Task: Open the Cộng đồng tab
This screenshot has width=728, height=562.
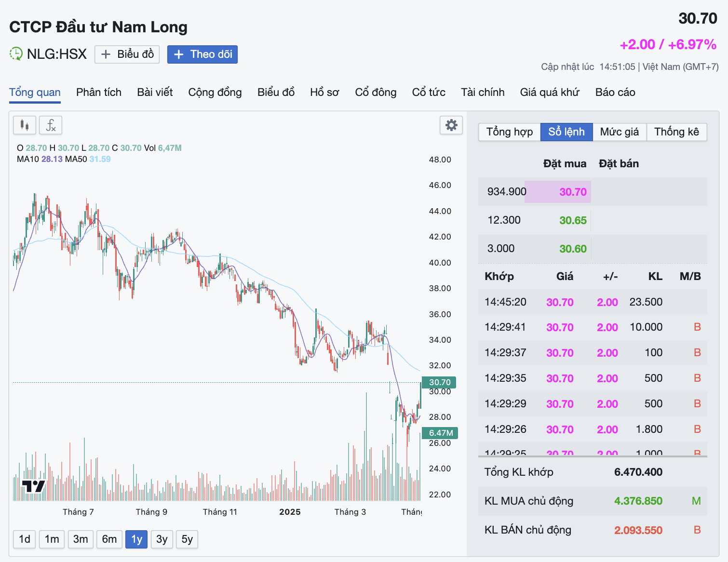Action: [215, 93]
